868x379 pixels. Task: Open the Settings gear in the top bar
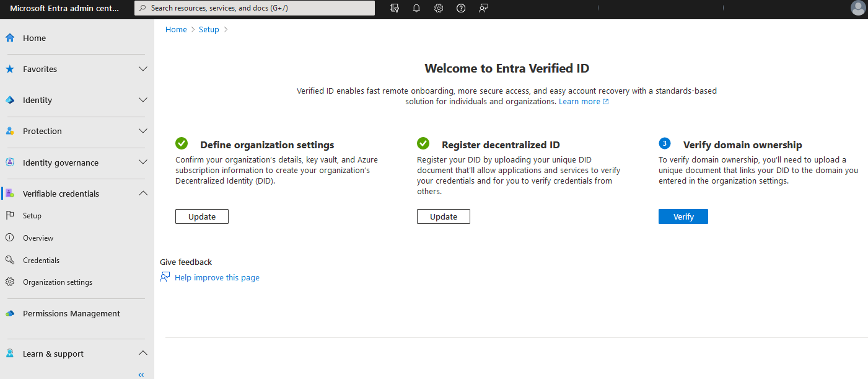point(438,8)
